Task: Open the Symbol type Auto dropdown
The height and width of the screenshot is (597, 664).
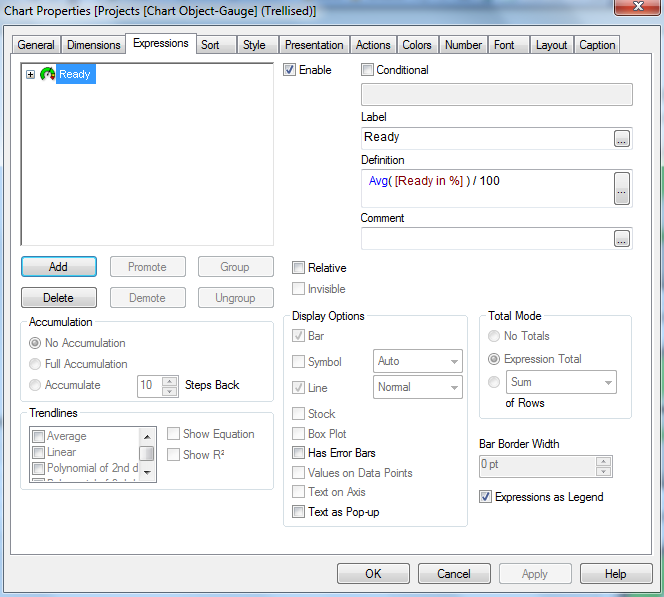Action: 418,361
